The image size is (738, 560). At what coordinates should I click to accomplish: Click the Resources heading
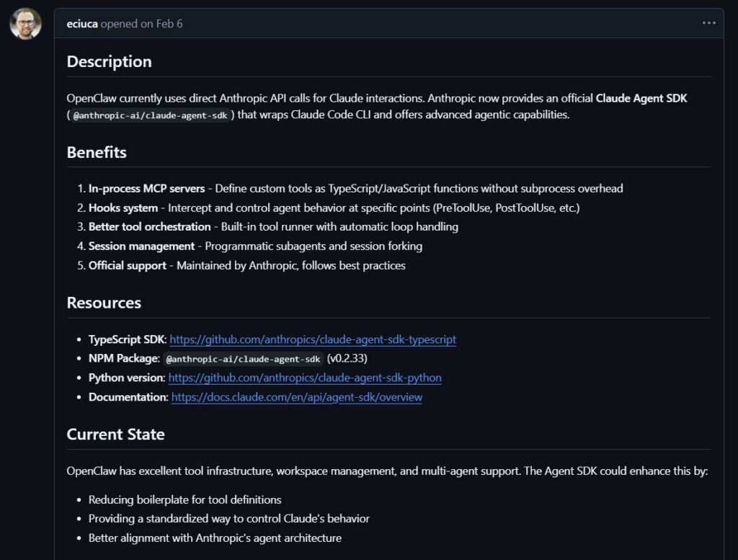point(104,303)
